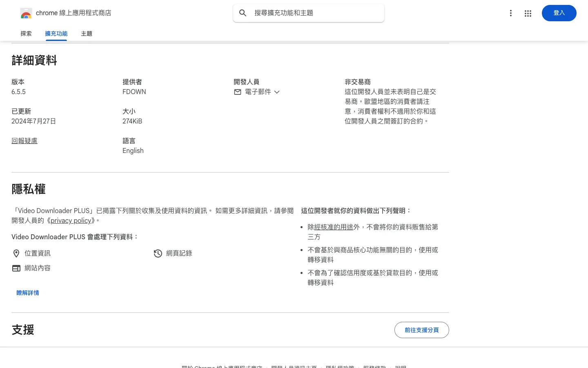
Task: Click the 隱私權 section heading
Action: click(29, 189)
